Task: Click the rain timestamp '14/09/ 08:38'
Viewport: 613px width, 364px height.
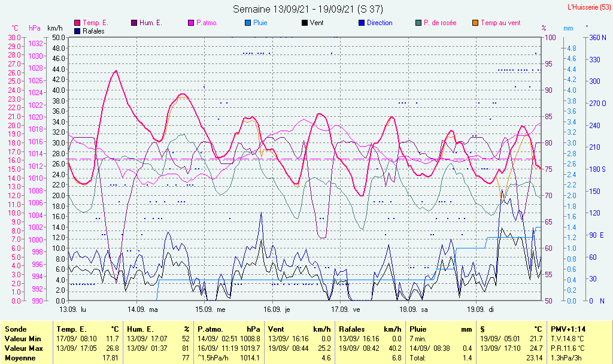Action: 430,348
